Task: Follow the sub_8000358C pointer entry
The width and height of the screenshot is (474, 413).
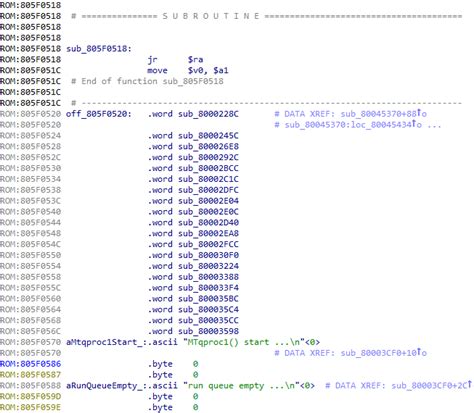Action: tap(208, 299)
